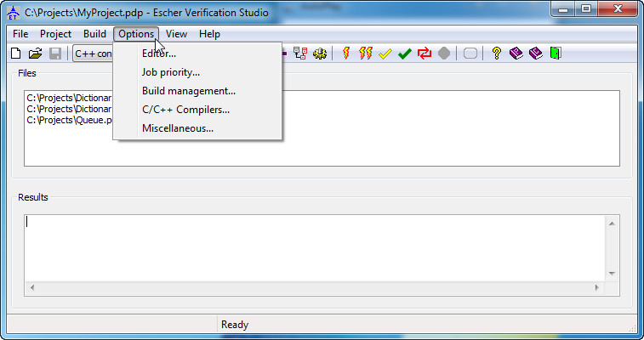644x340 pixels.
Task: Maximize the Escher Verification Studio window
Action: [585, 9]
